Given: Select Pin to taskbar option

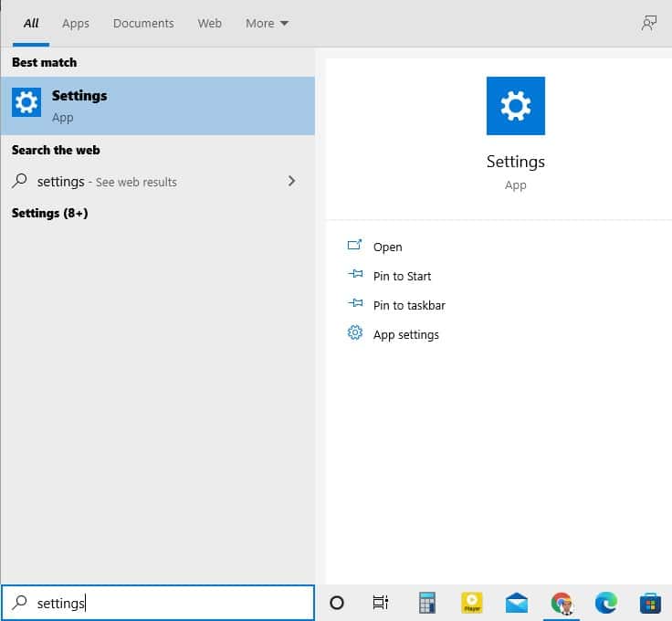Looking at the screenshot, I should point(409,305).
